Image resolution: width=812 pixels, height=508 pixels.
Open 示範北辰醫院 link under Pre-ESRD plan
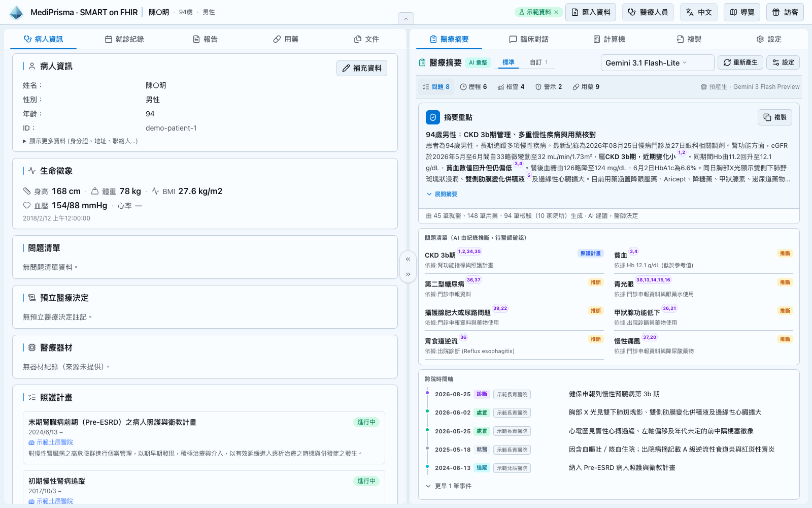pos(51,442)
